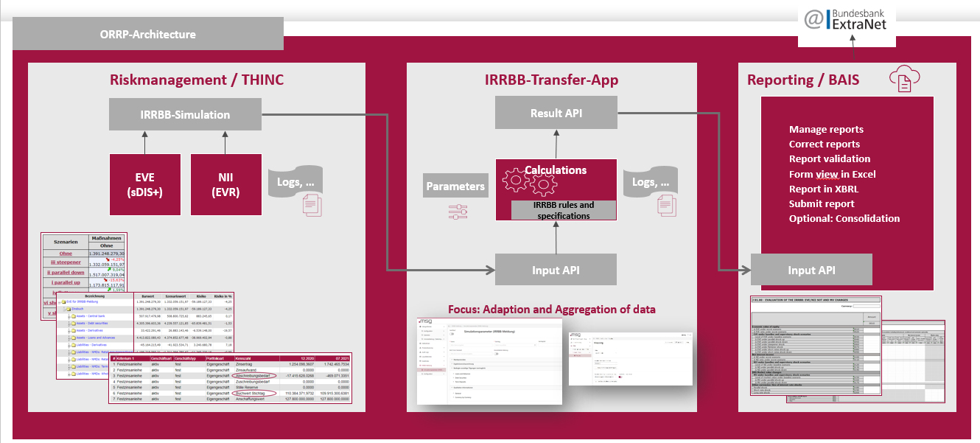This screenshot has height=443, width=980.
Task: Click the folder icon beside Assets - Central bank
Action: (74, 316)
